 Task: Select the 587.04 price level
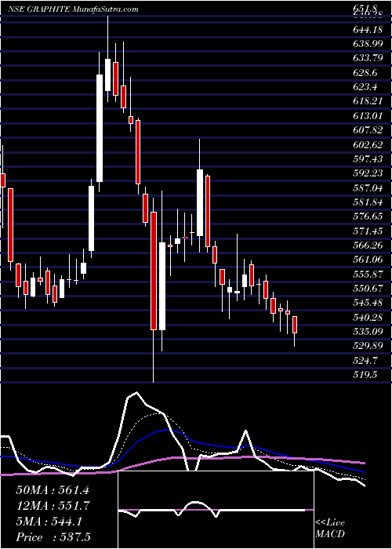click(369, 188)
